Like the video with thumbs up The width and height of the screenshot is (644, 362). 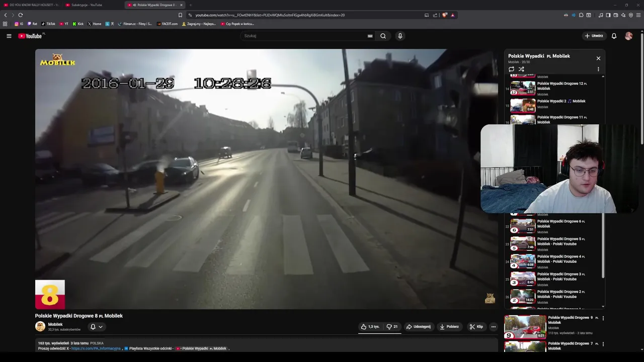tap(370, 327)
